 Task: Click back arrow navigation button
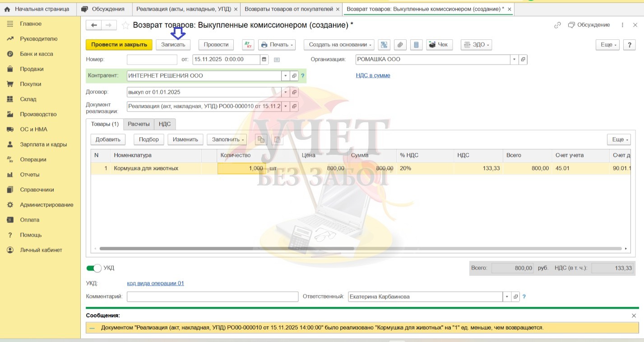click(94, 25)
